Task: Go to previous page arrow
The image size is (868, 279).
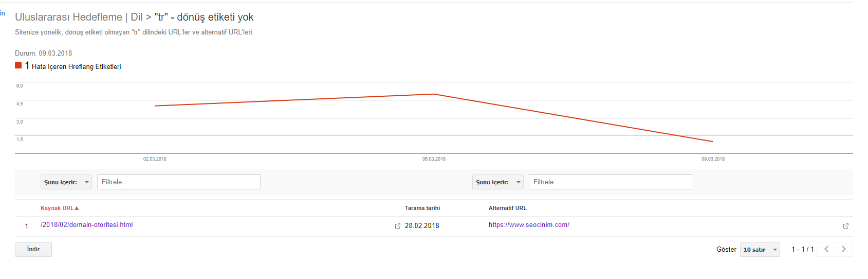Action: pyautogui.click(x=826, y=249)
